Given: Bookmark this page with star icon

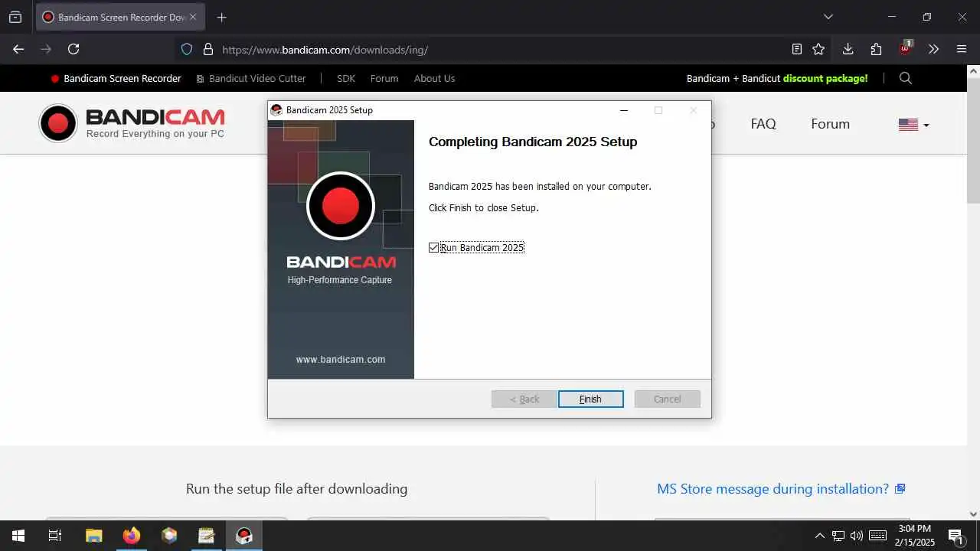Looking at the screenshot, I should [x=818, y=49].
